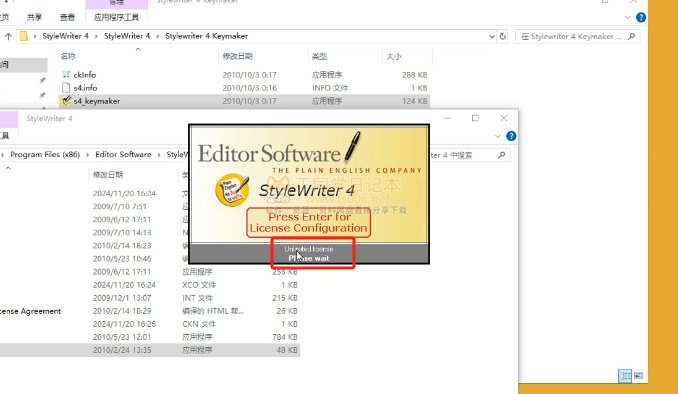Refresh the Keymaker folder view
This screenshot has height=394, width=678.
tap(502, 37)
